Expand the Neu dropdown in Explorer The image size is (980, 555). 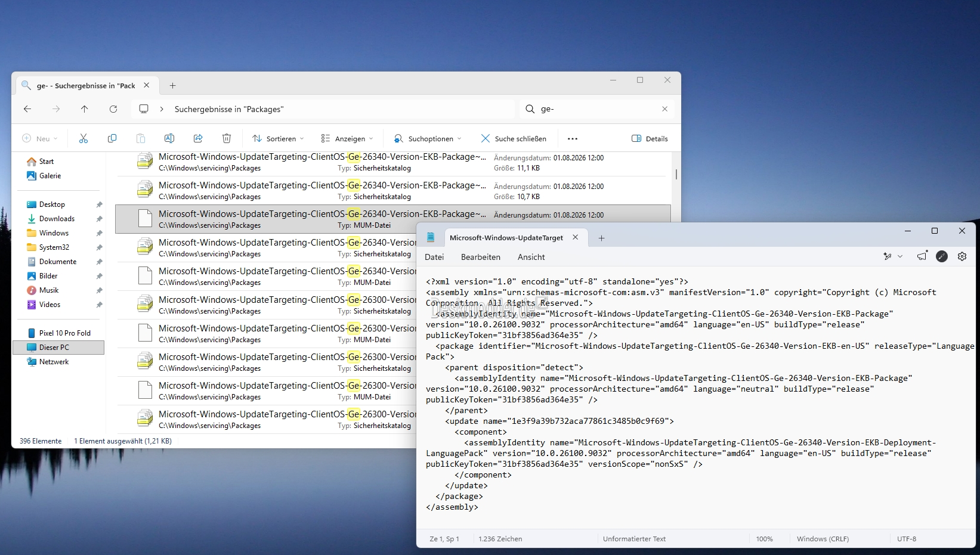(40, 139)
